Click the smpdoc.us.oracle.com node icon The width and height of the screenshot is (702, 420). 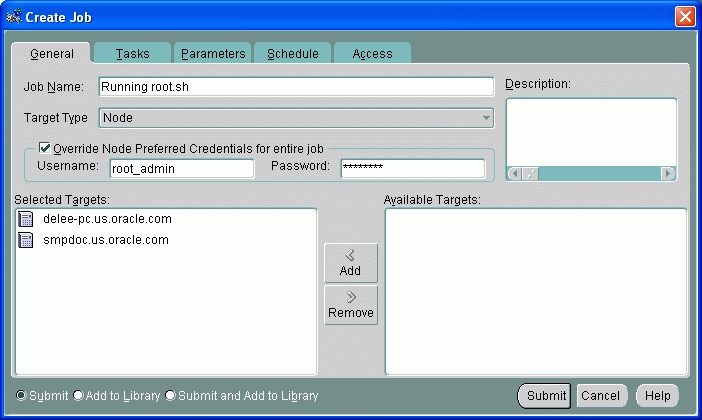26,240
